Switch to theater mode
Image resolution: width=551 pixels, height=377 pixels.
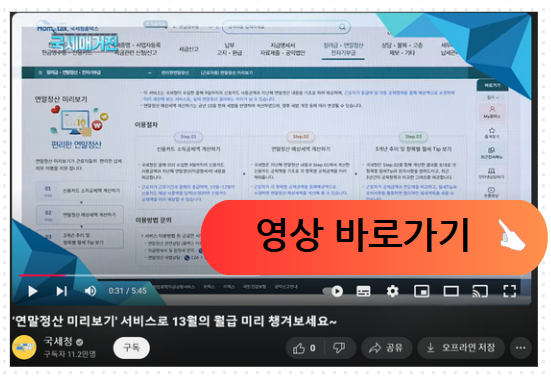point(451,291)
